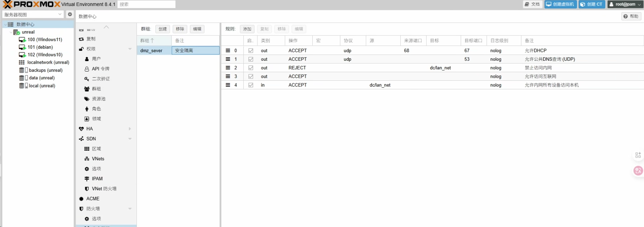Select the 二次验证 key icon entry

(x=87, y=79)
